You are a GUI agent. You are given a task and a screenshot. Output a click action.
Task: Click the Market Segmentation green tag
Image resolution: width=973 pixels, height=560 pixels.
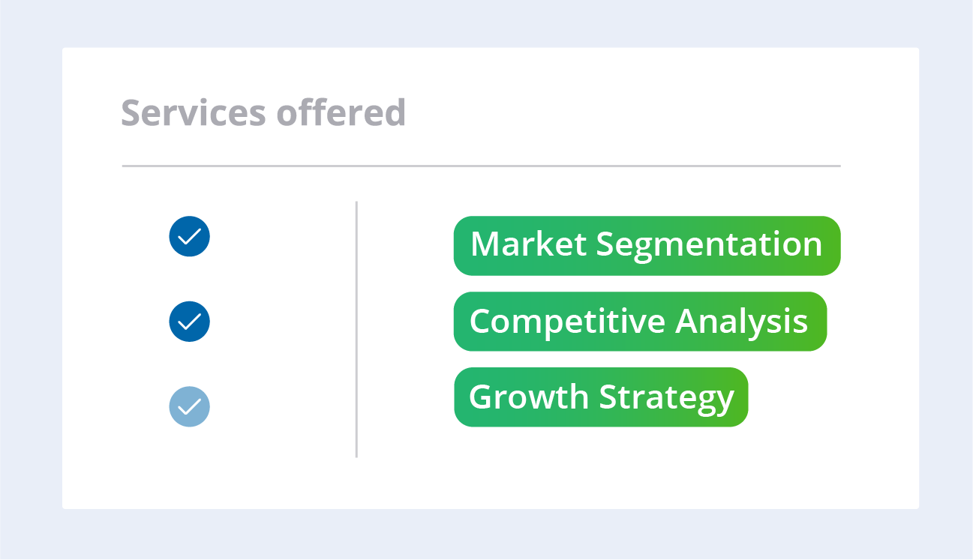tap(647, 246)
